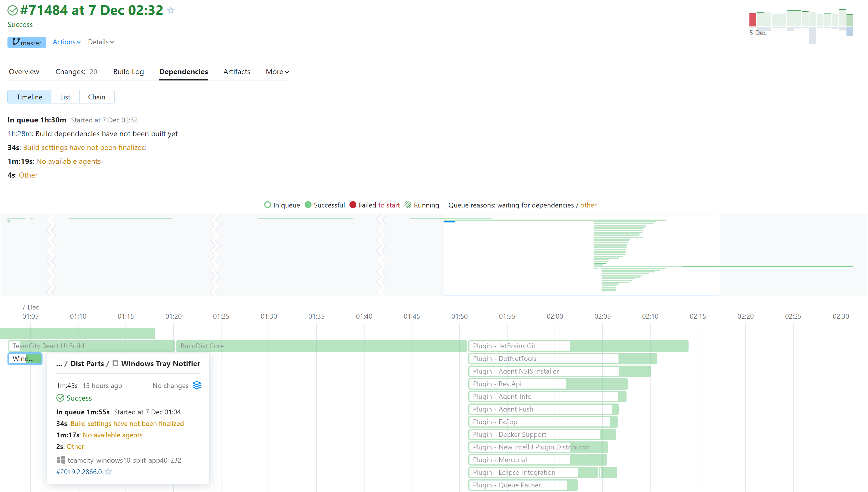
Task: Click the Plugin - DotNetTools bar
Action: tap(563, 359)
